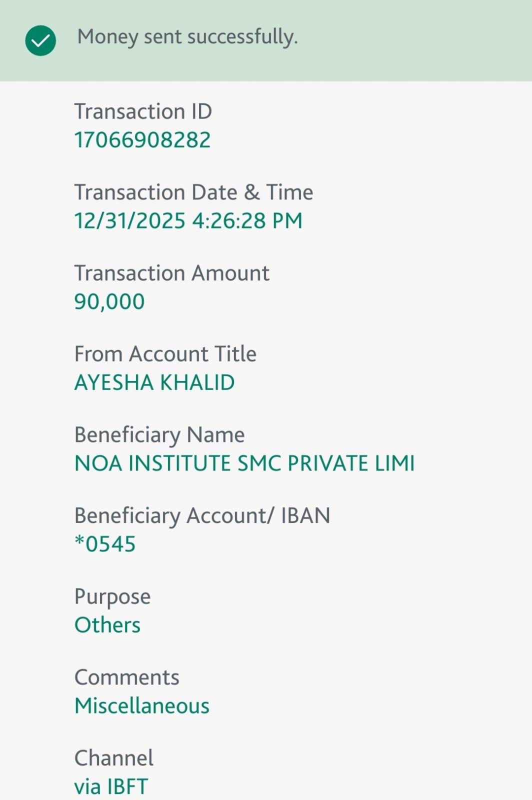Select the purpose value 'Others'
Screen dimensions: 532x800
107,625
